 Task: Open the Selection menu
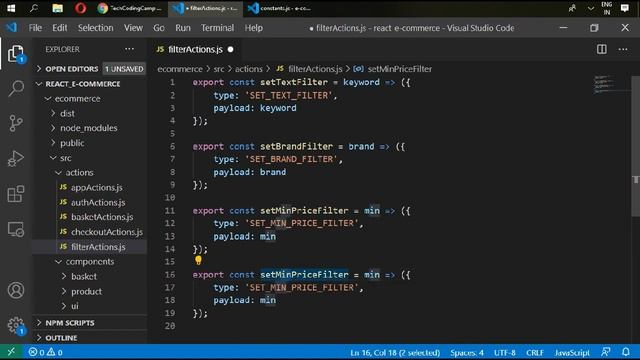(x=96, y=28)
